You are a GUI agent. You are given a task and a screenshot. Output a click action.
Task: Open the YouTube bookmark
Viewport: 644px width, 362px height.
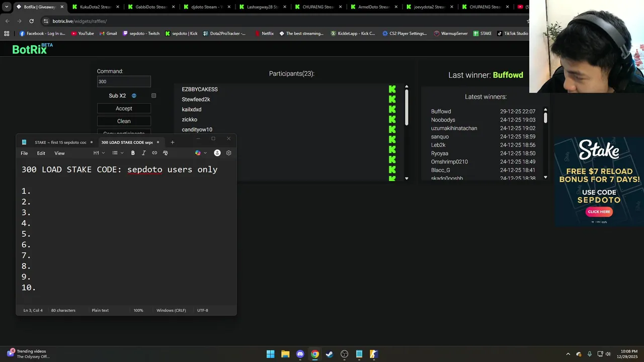pyautogui.click(x=83, y=34)
